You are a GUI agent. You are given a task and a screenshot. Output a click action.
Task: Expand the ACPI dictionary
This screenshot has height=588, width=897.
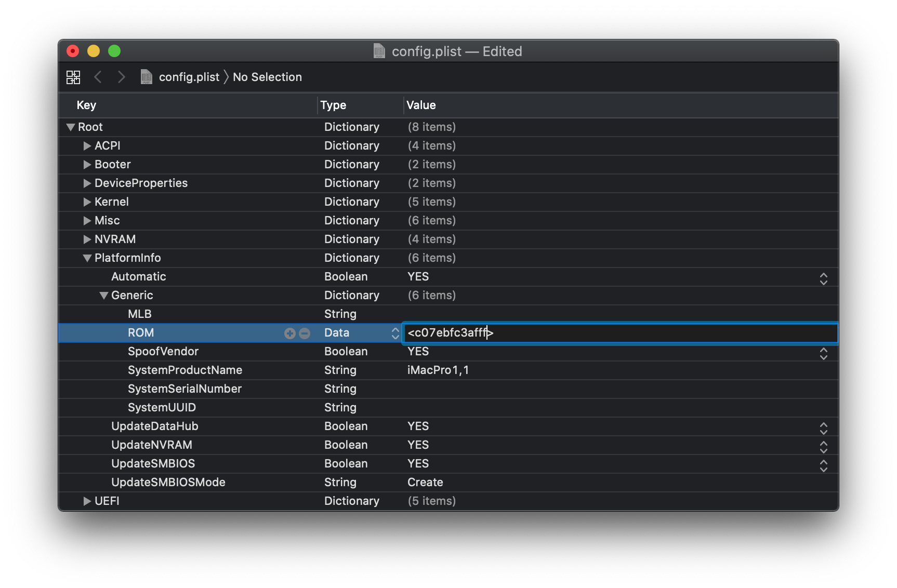tap(87, 146)
